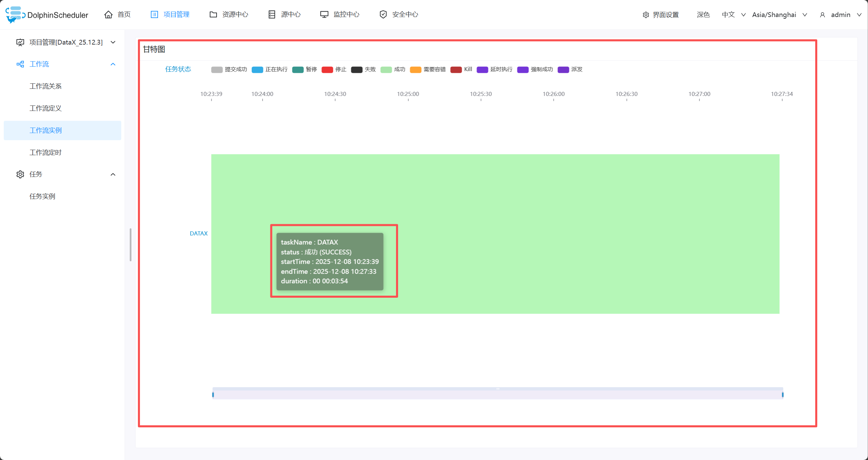This screenshot has width=868, height=460.
Task: Click the security center shield icon
Action: 383,14
